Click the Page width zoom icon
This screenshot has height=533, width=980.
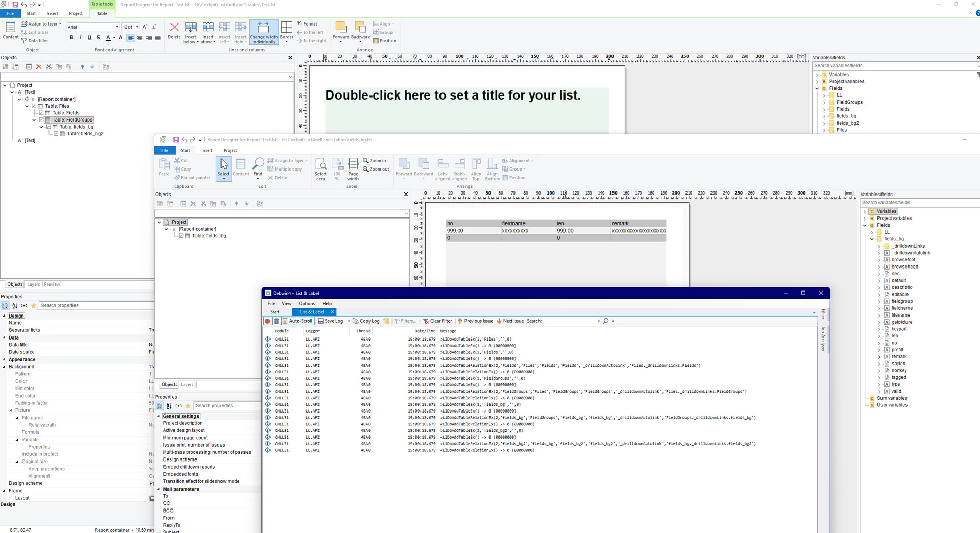(353, 167)
